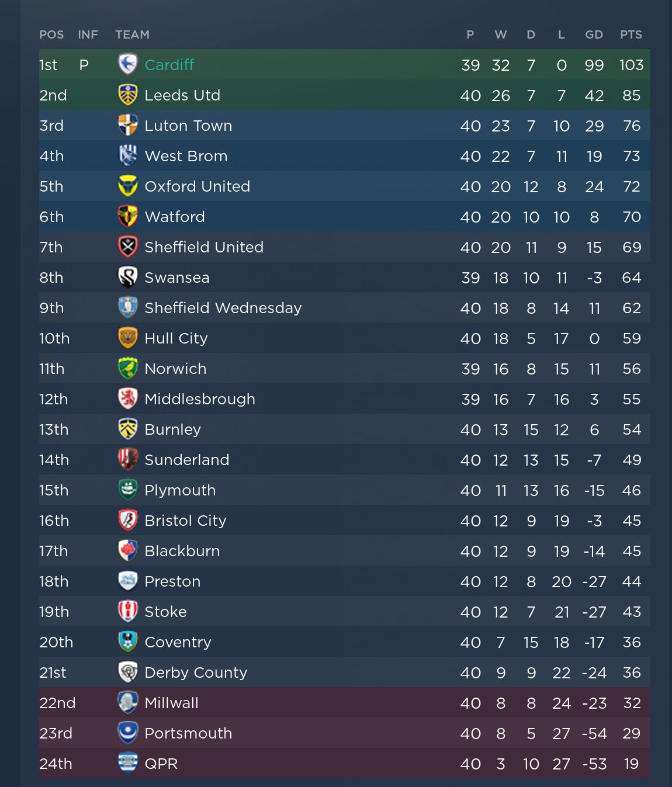
Task: Select the Norwich crest icon
Action: 127,368
